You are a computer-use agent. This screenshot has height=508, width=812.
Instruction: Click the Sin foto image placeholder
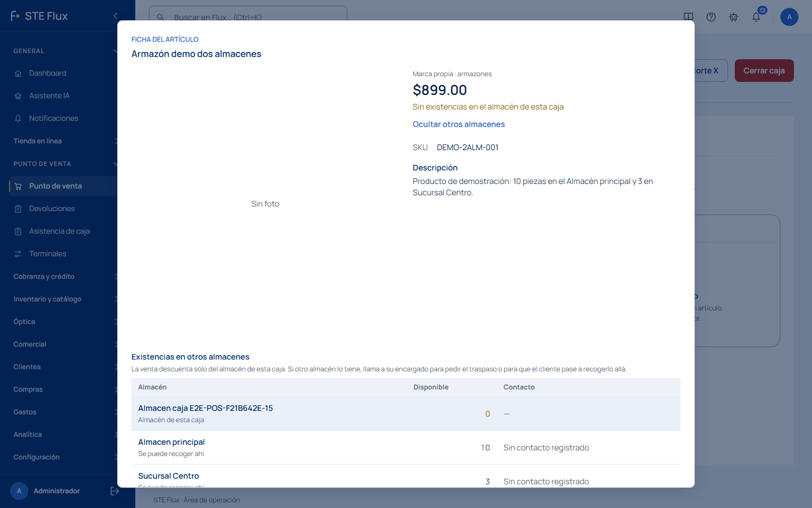tap(265, 204)
